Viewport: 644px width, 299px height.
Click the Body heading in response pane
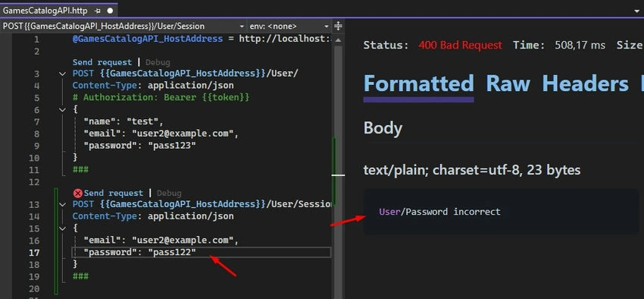click(x=383, y=128)
